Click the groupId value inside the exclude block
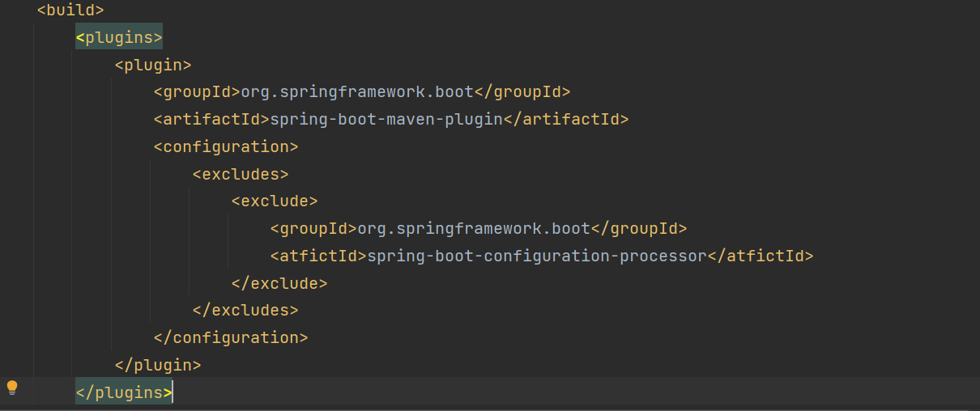Screen dimensions: 980x411 pos(474,229)
